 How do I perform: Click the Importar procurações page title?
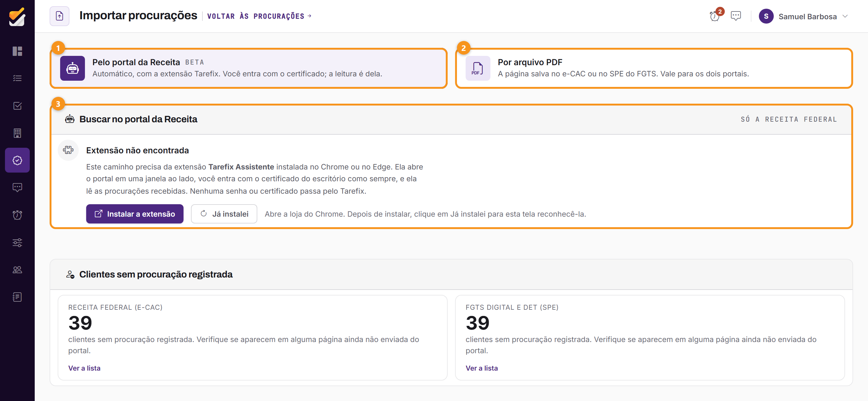coord(138,16)
